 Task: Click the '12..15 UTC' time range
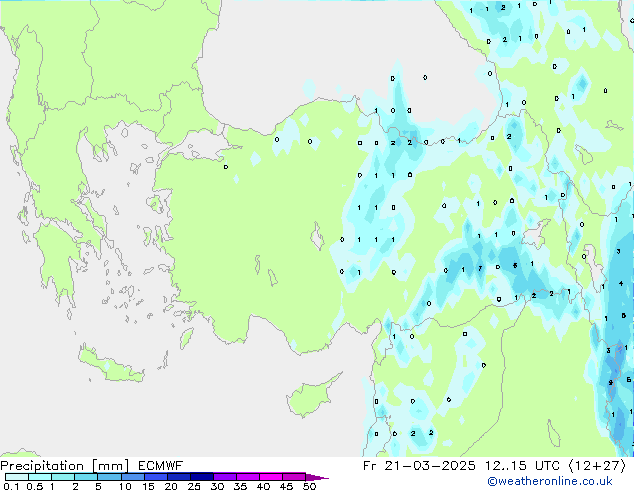[523, 466]
